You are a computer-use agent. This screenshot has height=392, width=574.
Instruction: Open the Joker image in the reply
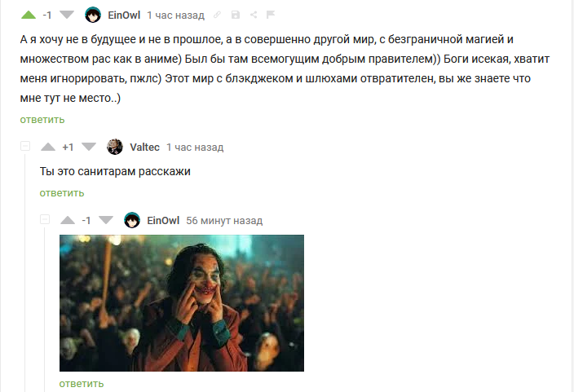point(182,303)
